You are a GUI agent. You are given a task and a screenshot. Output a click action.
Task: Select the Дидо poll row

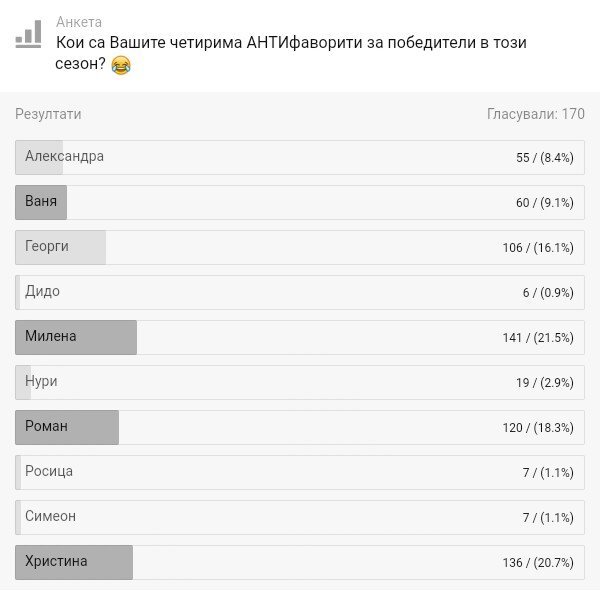[x=300, y=292]
